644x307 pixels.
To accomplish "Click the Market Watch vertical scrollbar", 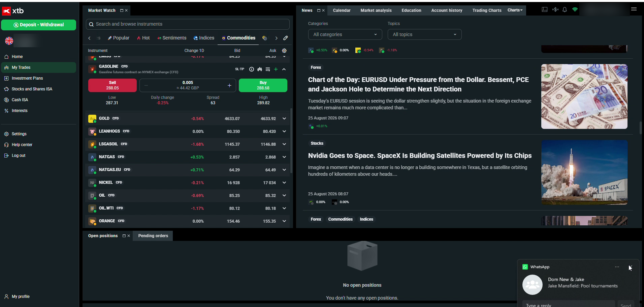I will (291, 141).
